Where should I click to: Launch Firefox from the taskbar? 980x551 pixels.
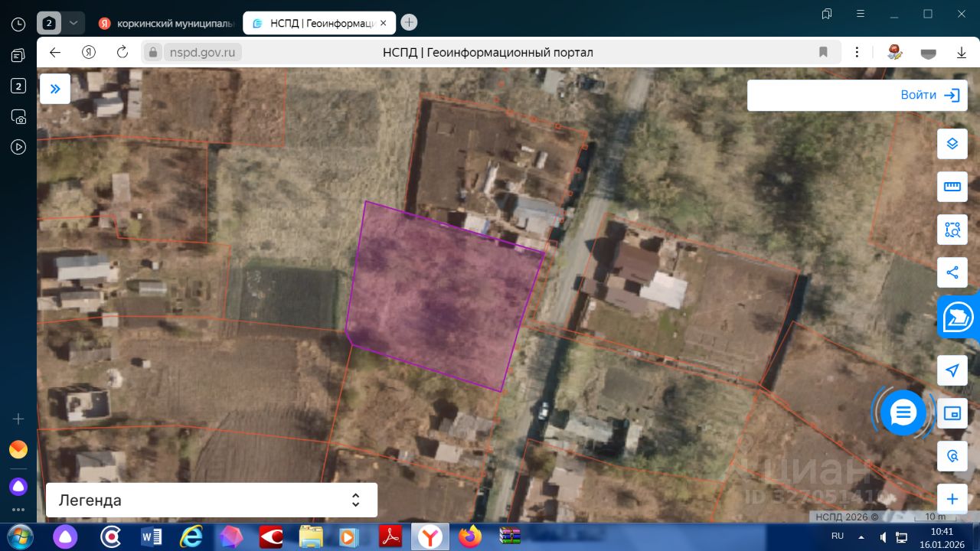coord(470,536)
